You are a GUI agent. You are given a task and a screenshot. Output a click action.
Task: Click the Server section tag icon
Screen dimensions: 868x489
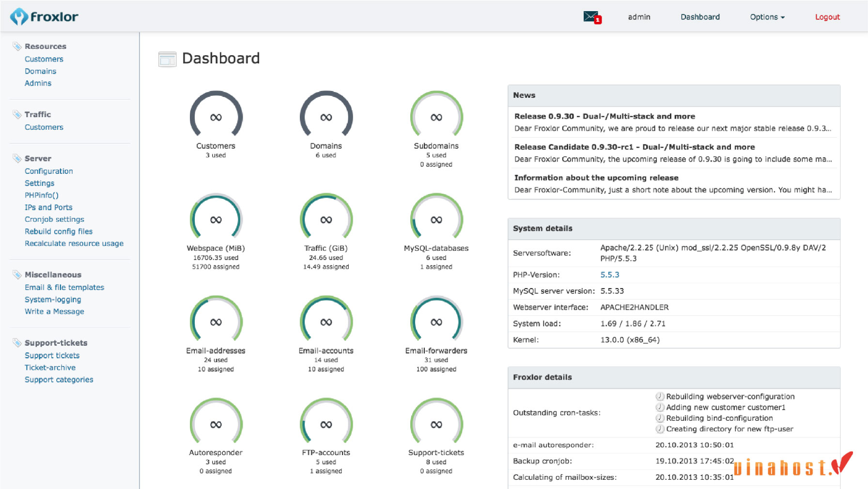point(17,159)
